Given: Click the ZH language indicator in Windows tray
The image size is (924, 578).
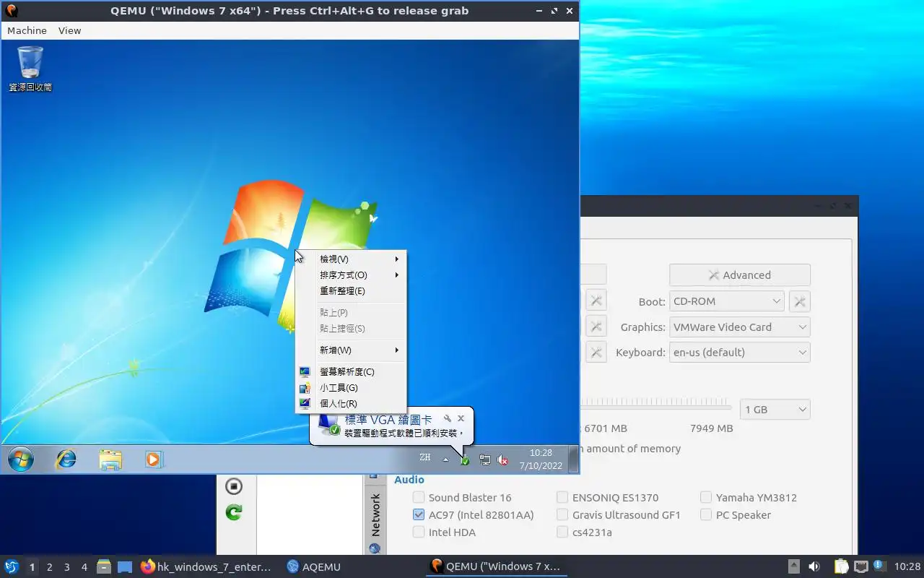Looking at the screenshot, I should tap(425, 457).
